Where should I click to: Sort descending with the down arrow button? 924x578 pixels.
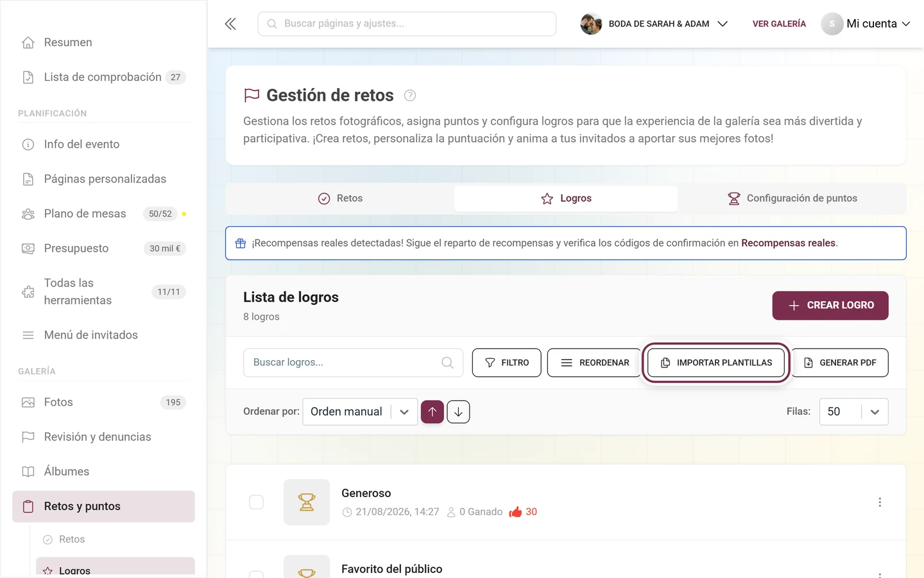458,412
